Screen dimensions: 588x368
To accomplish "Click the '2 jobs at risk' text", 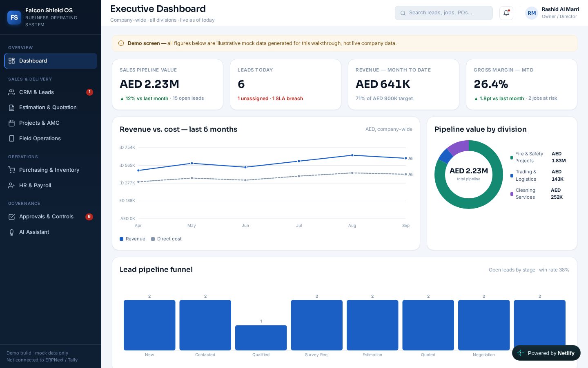I will pos(543,98).
